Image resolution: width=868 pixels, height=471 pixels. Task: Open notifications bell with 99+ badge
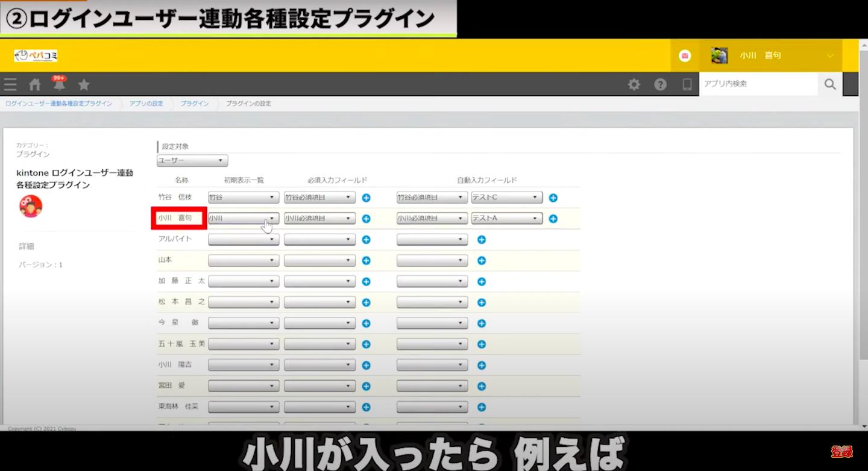point(59,84)
